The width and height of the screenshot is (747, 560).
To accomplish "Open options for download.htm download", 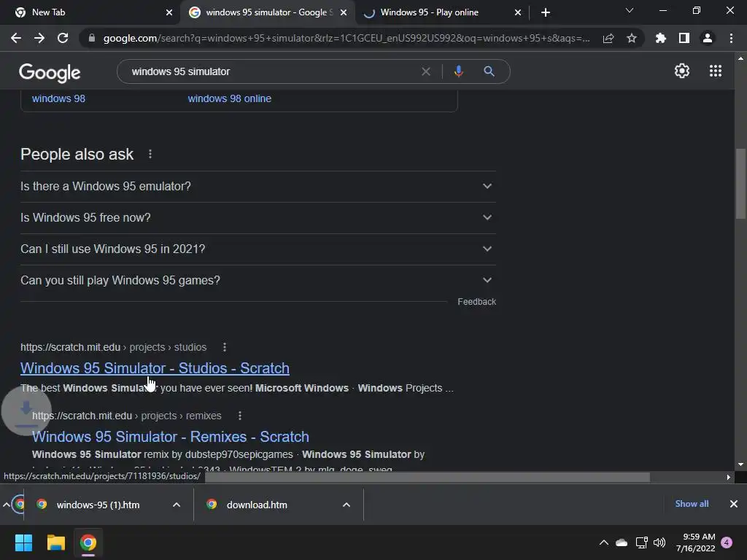I will (x=347, y=505).
